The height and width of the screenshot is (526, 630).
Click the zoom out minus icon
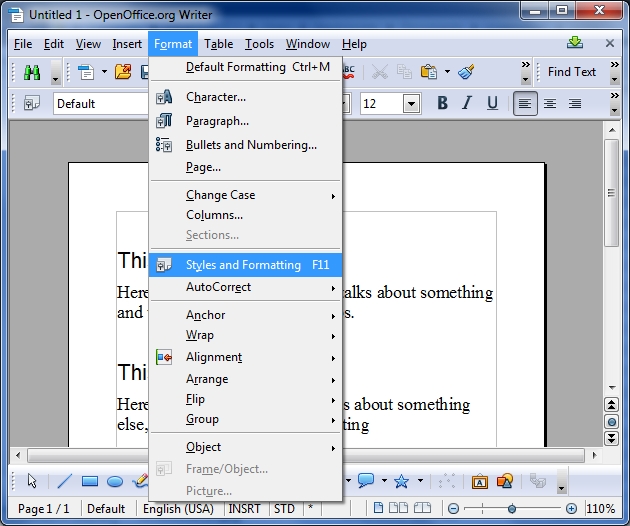[x=453, y=509]
